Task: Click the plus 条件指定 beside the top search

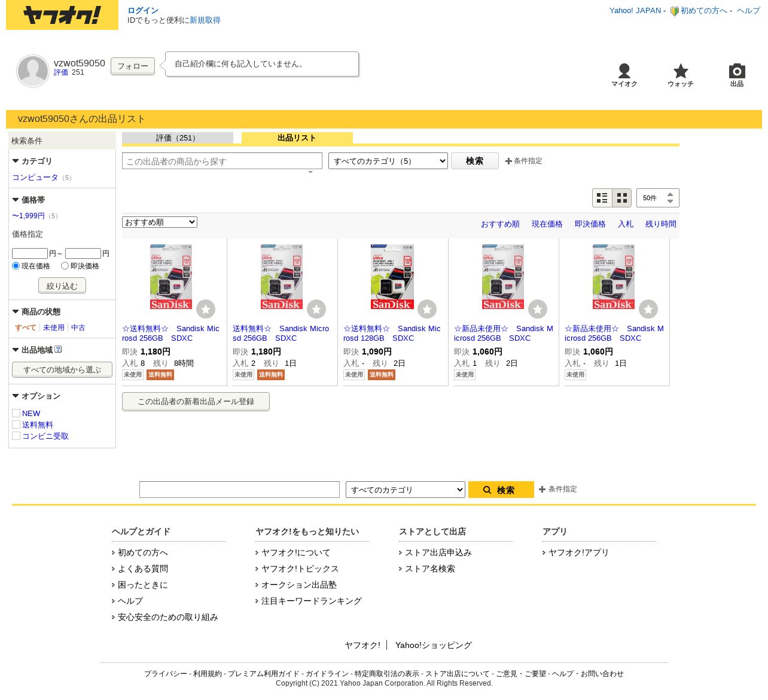Action: point(524,161)
